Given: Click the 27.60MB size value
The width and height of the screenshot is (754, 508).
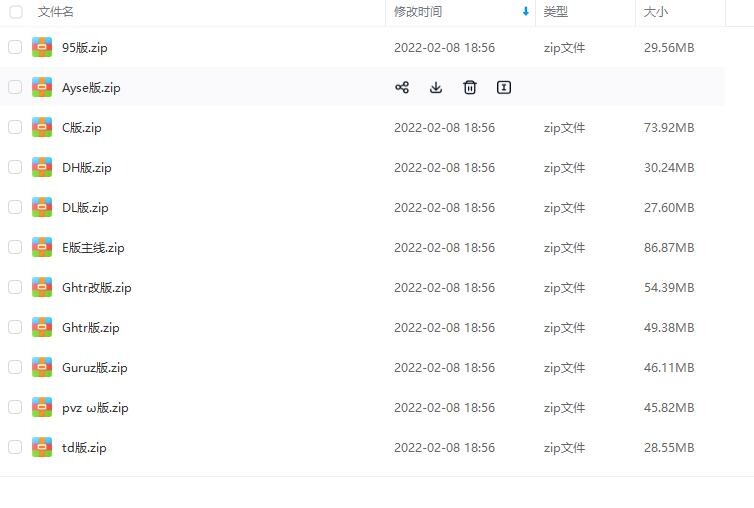Looking at the screenshot, I should [x=669, y=207].
